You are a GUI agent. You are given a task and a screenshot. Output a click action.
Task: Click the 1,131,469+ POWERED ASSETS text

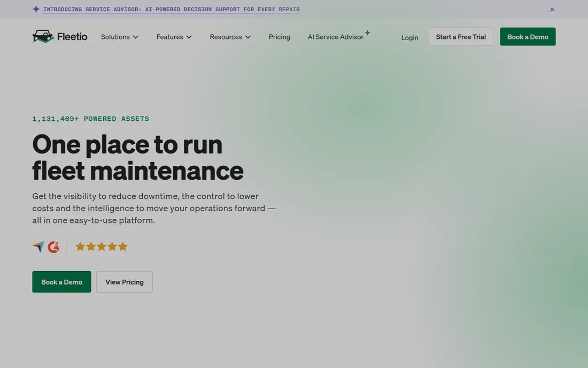tap(90, 119)
